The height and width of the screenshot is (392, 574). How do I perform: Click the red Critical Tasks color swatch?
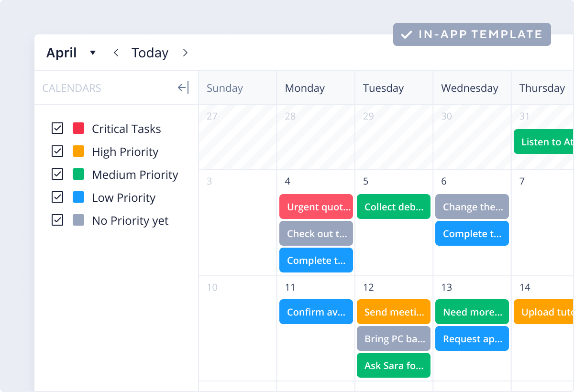point(78,128)
